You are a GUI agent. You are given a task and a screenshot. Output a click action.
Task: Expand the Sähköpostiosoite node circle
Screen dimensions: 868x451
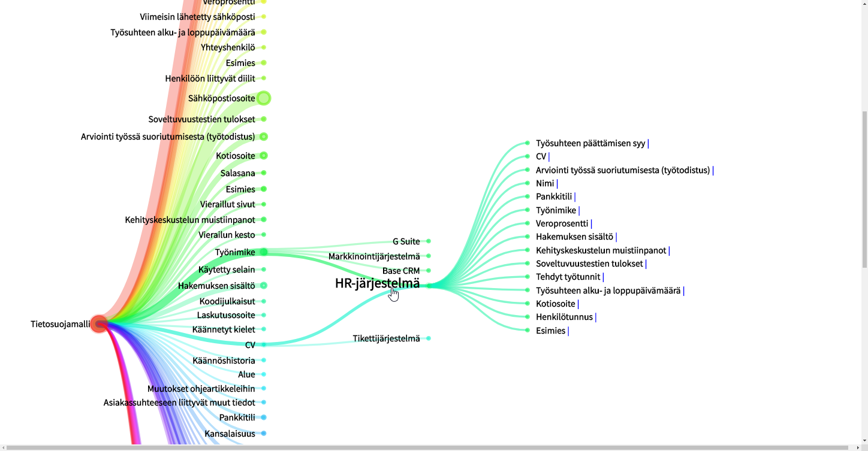pos(264,98)
